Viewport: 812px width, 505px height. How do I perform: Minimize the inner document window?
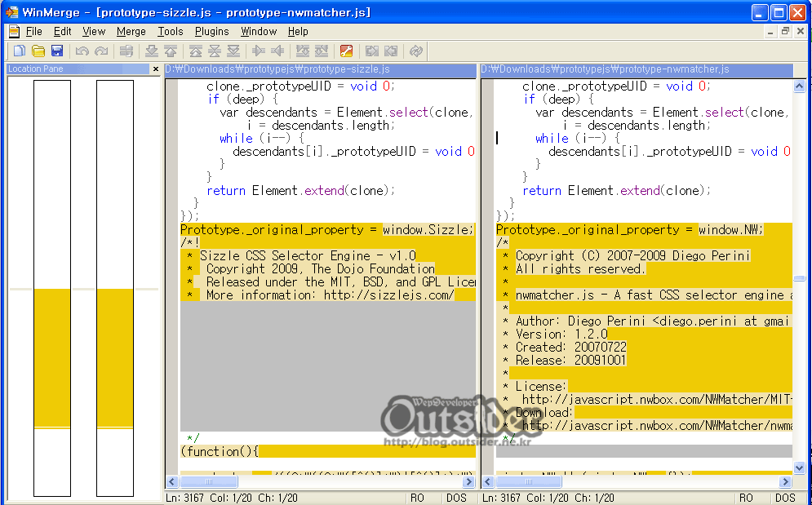[770, 32]
